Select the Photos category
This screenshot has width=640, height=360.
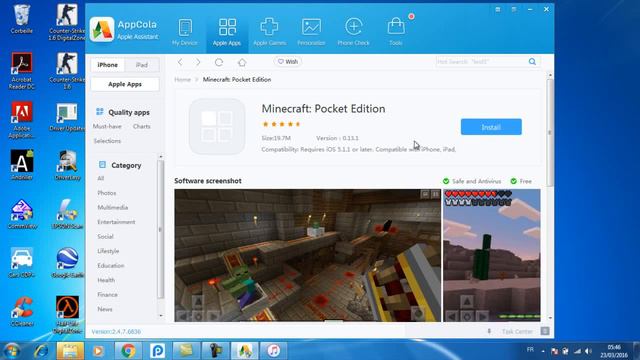click(x=107, y=193)
